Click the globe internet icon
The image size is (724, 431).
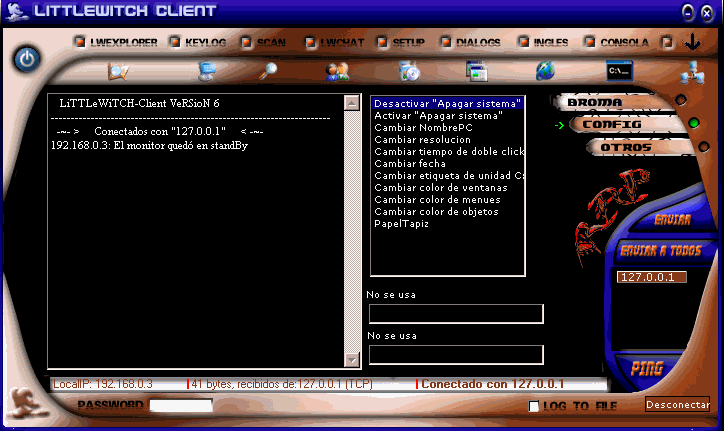click(x=545, y=71)
